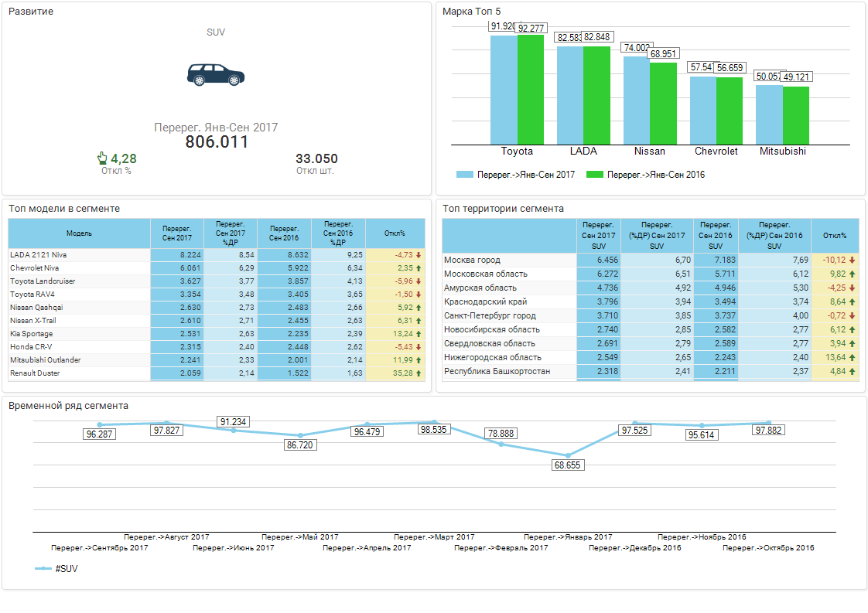The image size is (868, 613).
Task: Click the 68.655 data label for Январь 2017
Action: pyautogui.click(x=568, y=465)
